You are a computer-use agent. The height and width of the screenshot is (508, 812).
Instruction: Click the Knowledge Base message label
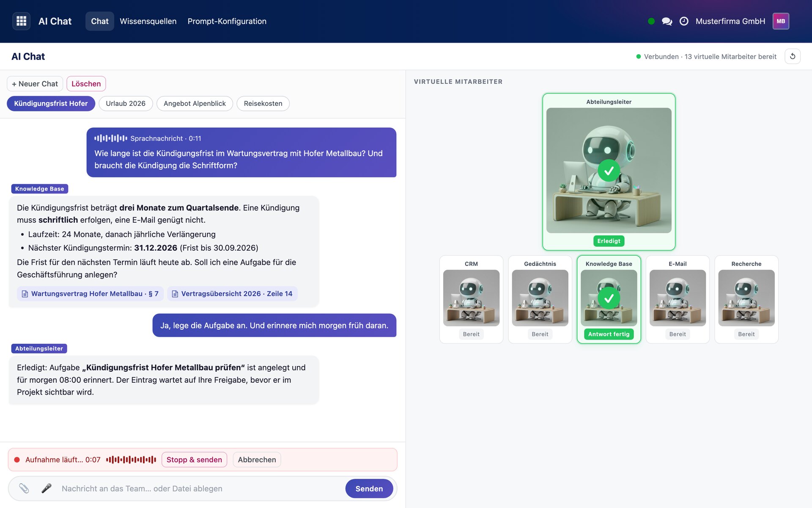click(x=40, y=189)
